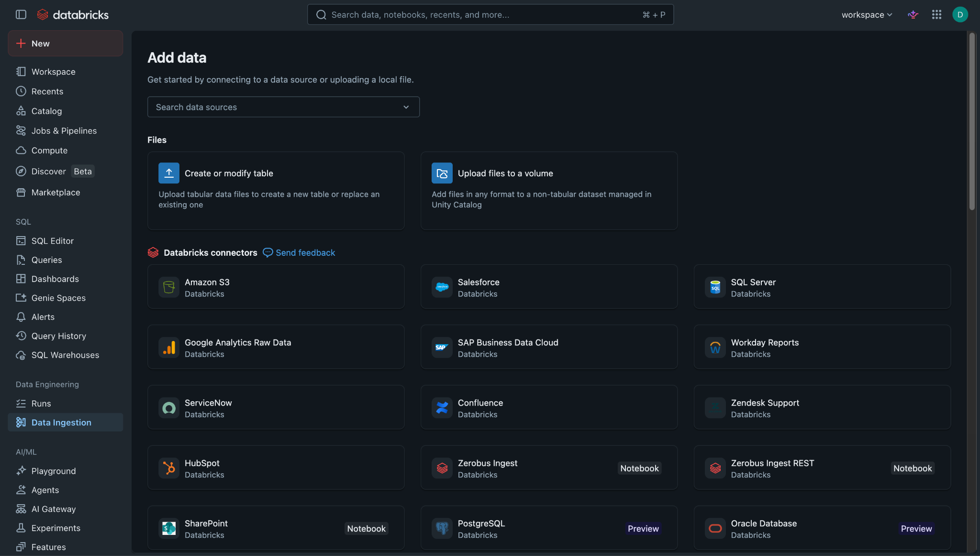The height and width of the screenshot is (556, 980).
Task: Toggle the sidebar collapse icon
Action: (21, 14)
